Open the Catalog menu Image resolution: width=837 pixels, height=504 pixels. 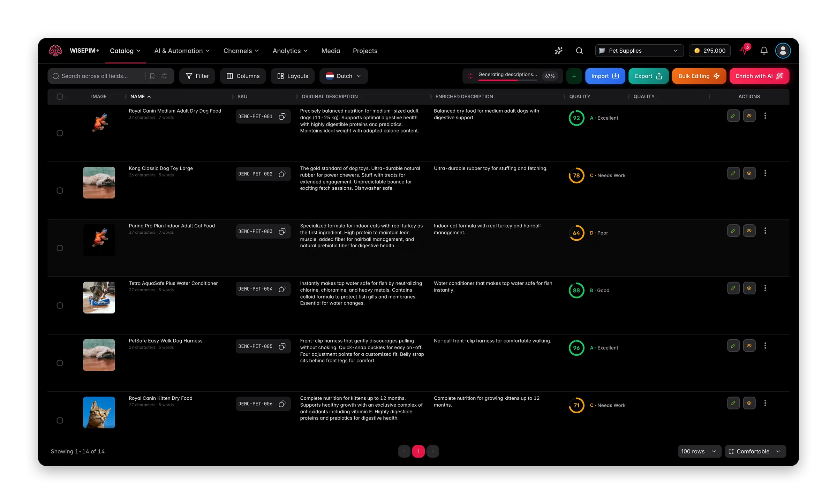125,51
